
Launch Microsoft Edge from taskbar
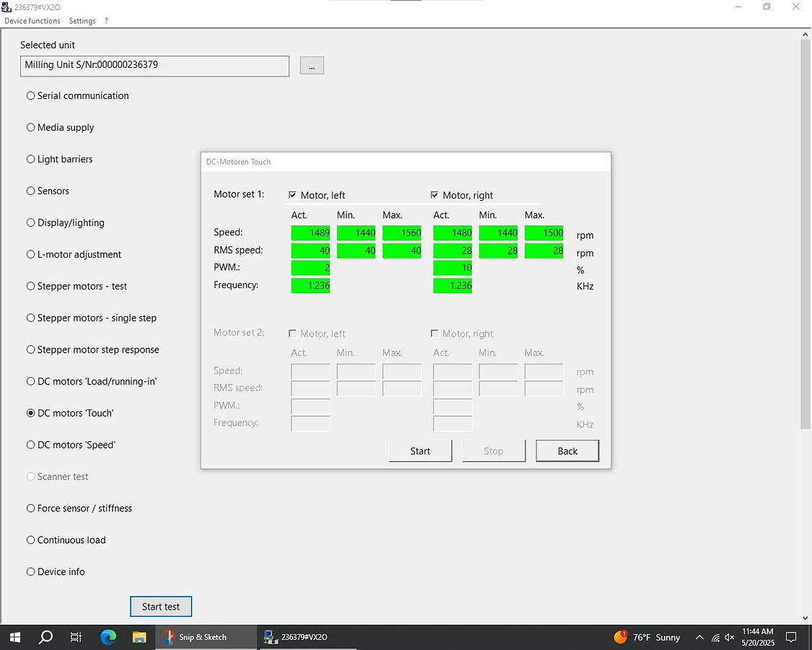[108, 637]
